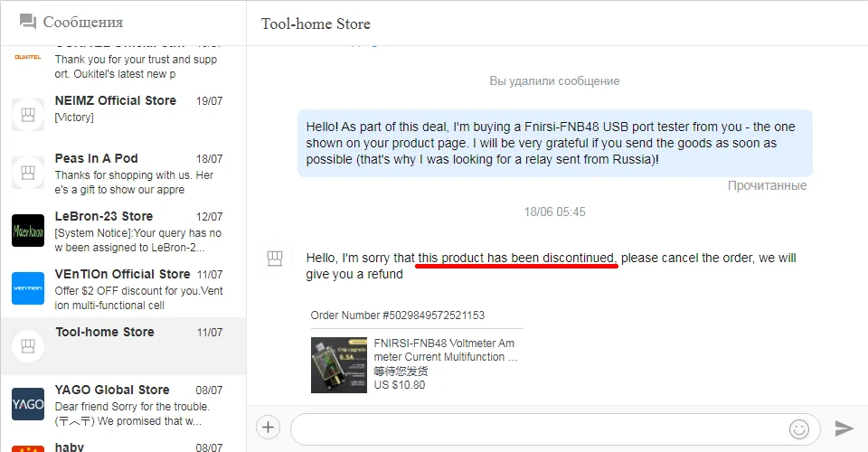The height and width of the screenshot is (452, 868).
Task: Click the Order Number #5029849572521153 text
Action: (x=398, y=315)
